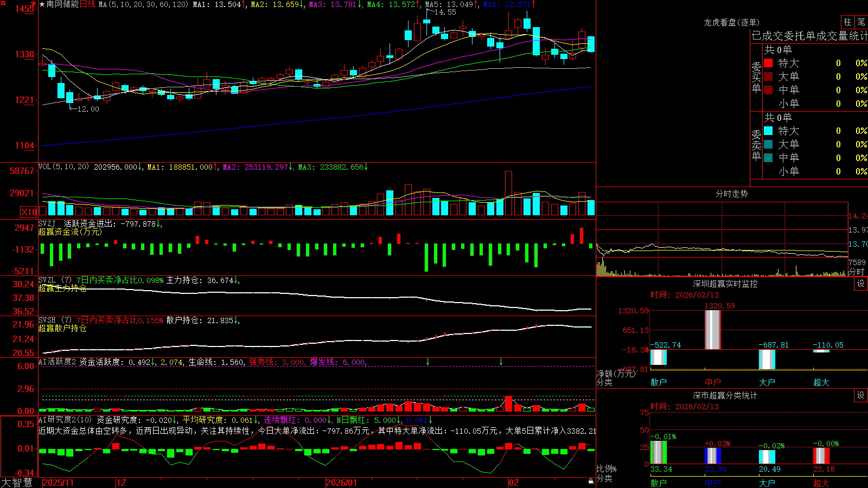Click the dark red 中单 buy-order swatch
Screen dimensions: 868x488
coord(768,90)
